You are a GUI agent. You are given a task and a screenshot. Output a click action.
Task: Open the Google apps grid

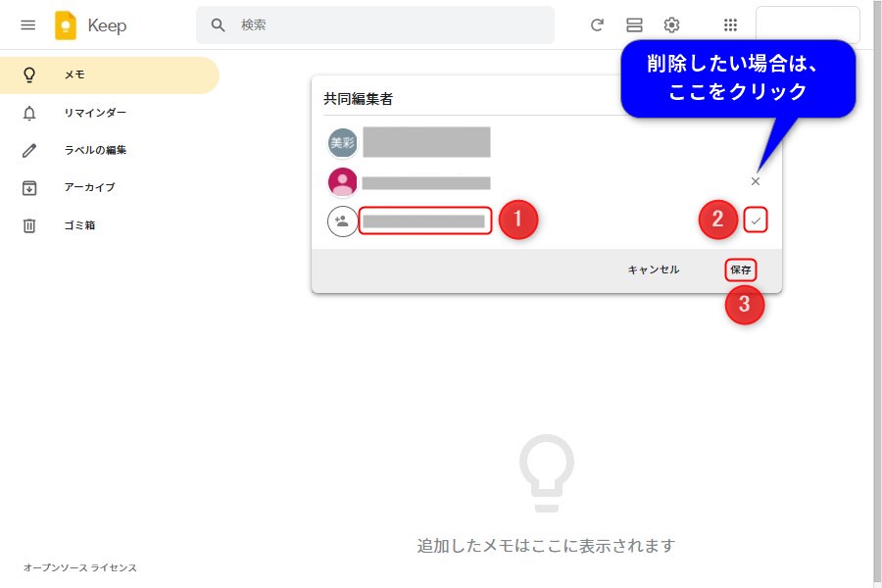point(730,25)
